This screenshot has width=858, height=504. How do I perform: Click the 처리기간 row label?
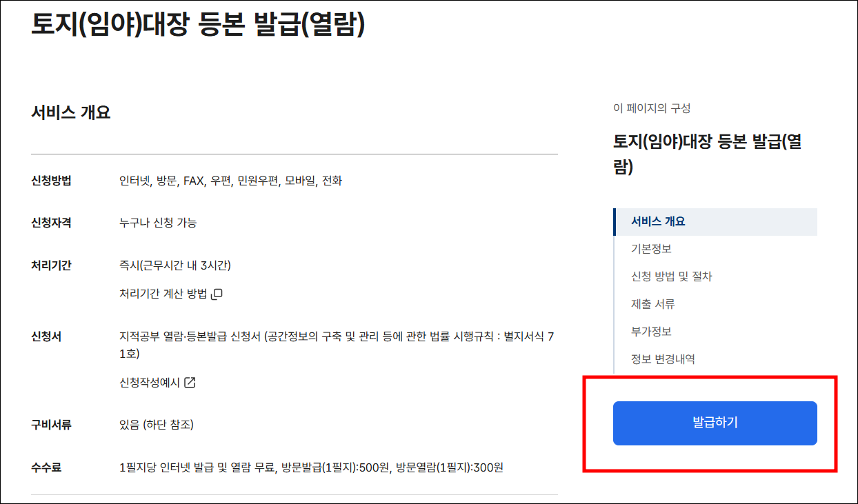[x=51, y=265]
